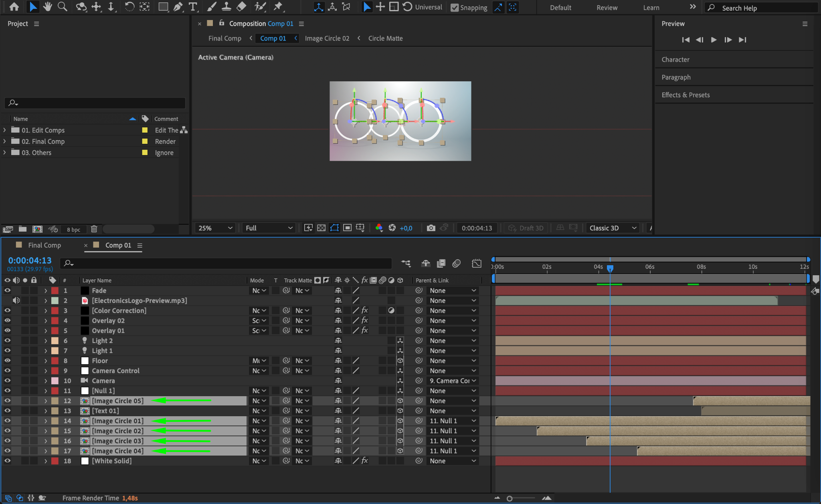Select the Horizontal Type tool

tap(193, 7)
